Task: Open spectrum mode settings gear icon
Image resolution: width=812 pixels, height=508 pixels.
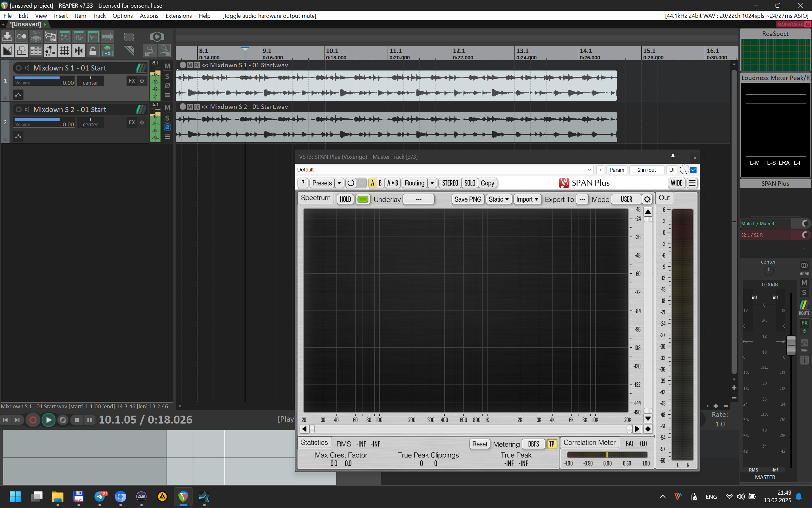Action: [647, 199]
